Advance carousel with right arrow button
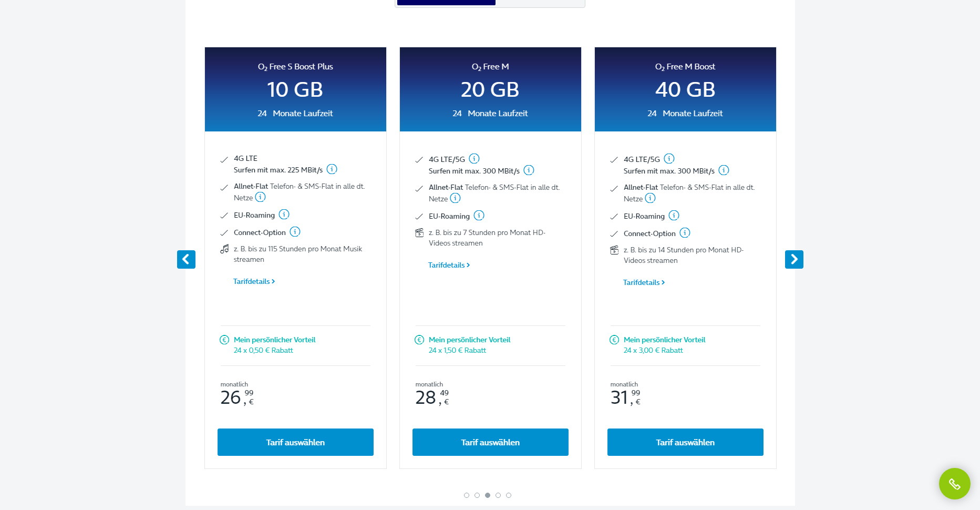Image resolution: width=980 pixels, height=510 pixels. point(794,259)
